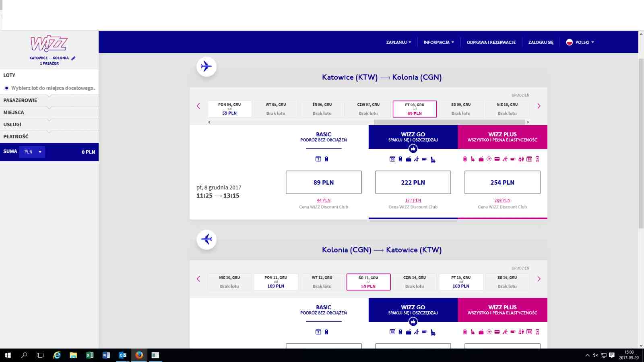Click the return flight plane icon for Kolonia–Katowice
Image resolution: width=644 pixels, height=362 pixels.
tap(206, 239)
